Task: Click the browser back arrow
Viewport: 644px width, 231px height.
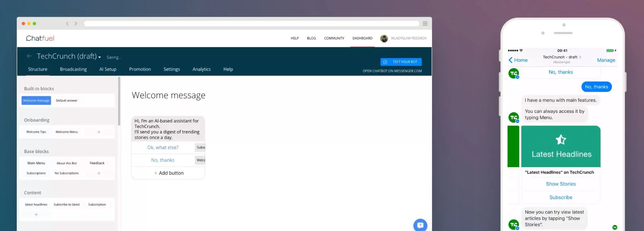Action: [x=67, y=24]
